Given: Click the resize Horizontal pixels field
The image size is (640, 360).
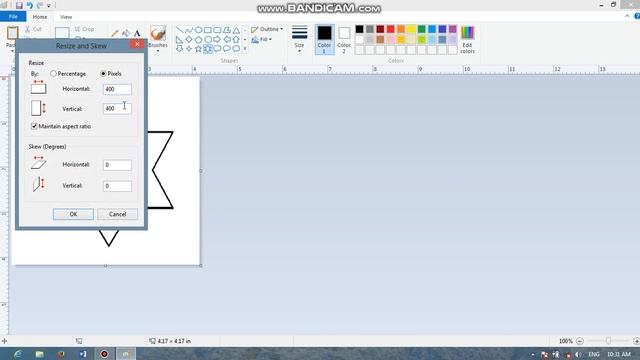Looking at the screenshot, I should (117, 89).
